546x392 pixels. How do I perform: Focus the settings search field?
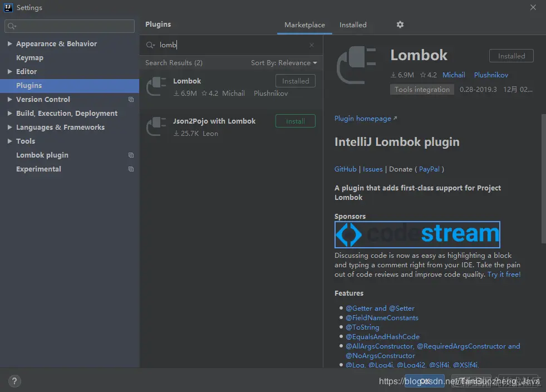pos(70,26)
